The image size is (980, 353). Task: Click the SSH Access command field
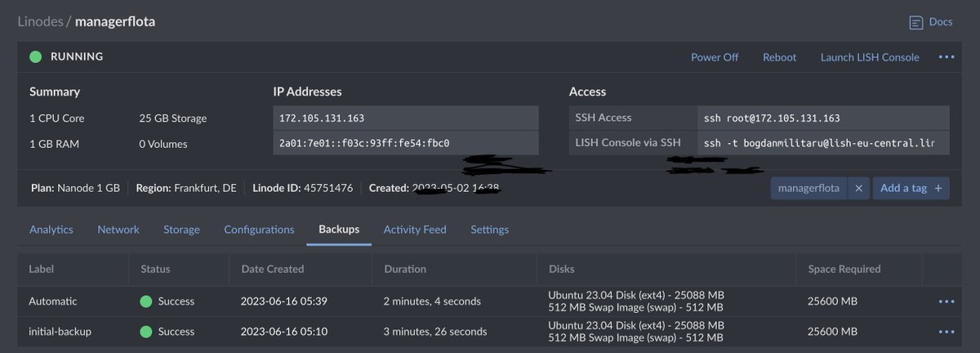pyautogui.click(x=823, y=118)
